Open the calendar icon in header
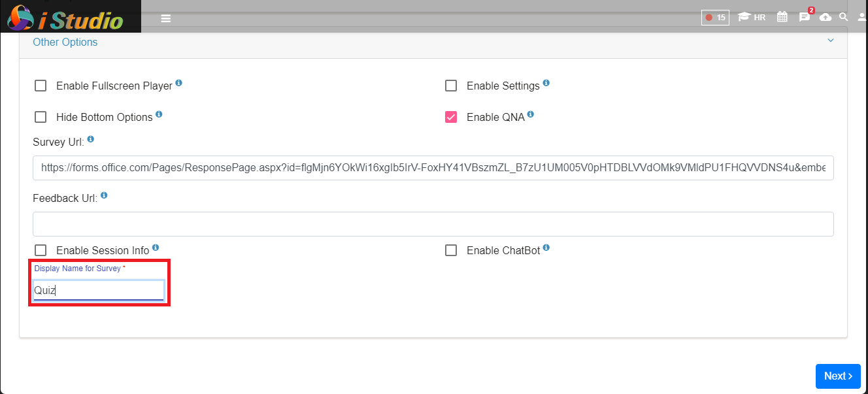The width and height of the screenshot is (868, 394). 782,17
